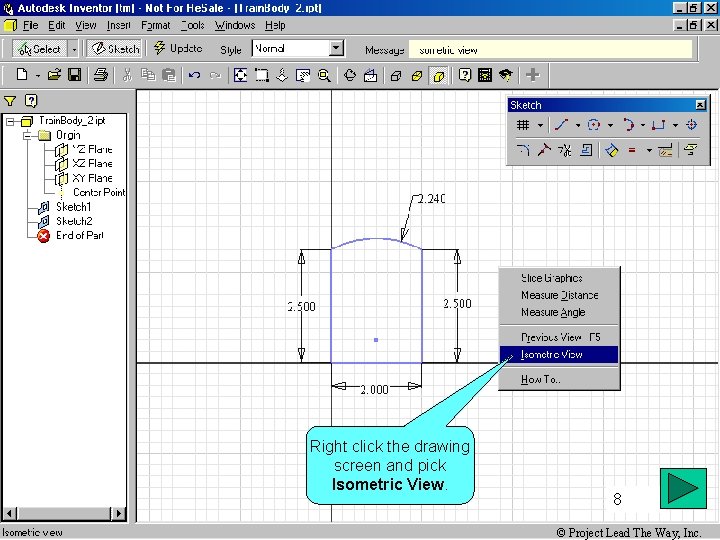Viewport: 720px width, 540px height.
Task: Collapse the TrainBody_2.ipt tree node
Action: pyautogui.click(x=10, y=121)
